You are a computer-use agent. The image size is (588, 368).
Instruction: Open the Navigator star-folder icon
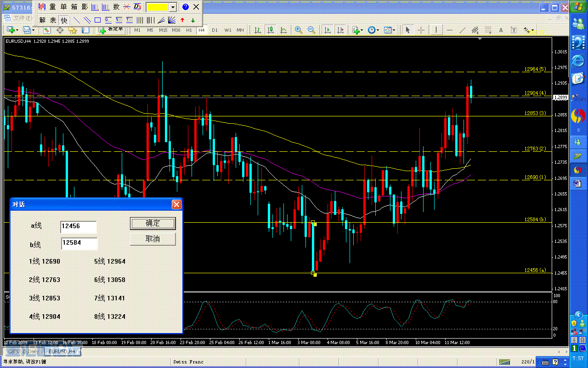coord(73,30)
